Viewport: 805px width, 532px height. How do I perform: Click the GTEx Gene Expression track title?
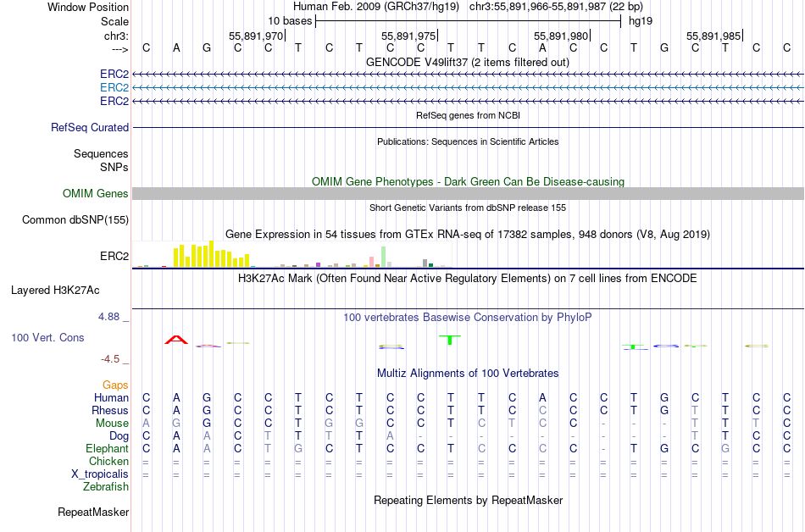pyautogui.click(x=468, y=235)
